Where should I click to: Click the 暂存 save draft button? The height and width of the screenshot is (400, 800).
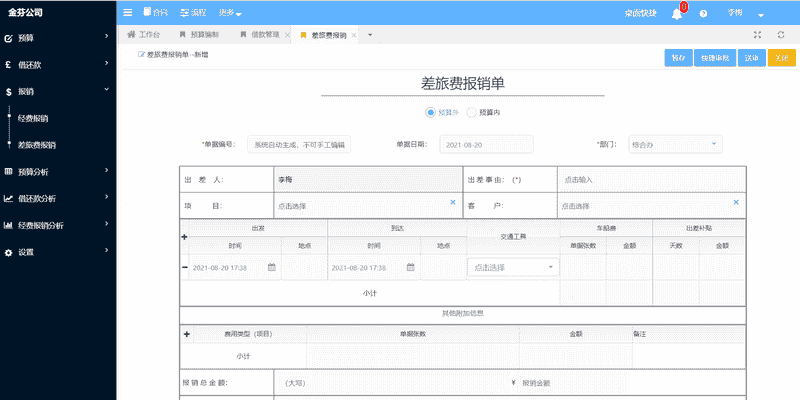678,58
